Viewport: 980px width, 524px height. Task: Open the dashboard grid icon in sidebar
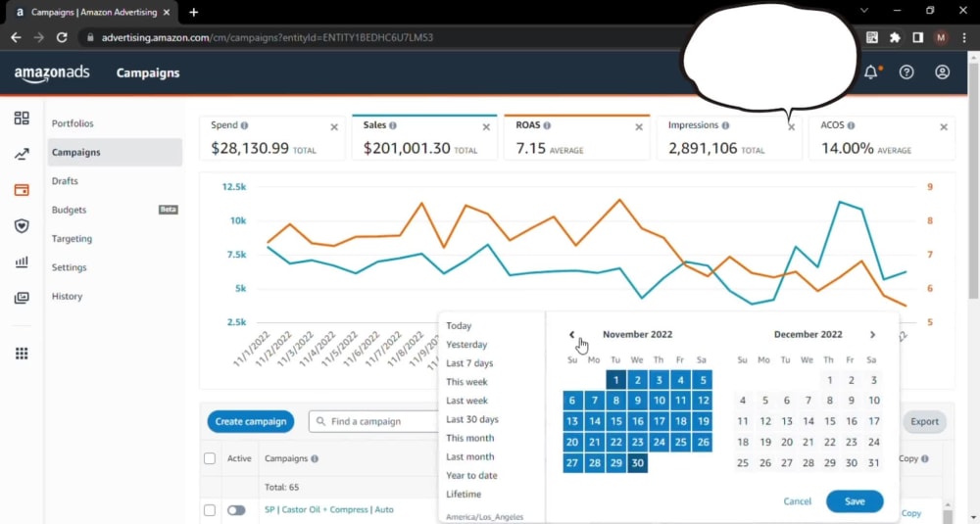pos(22,119)
